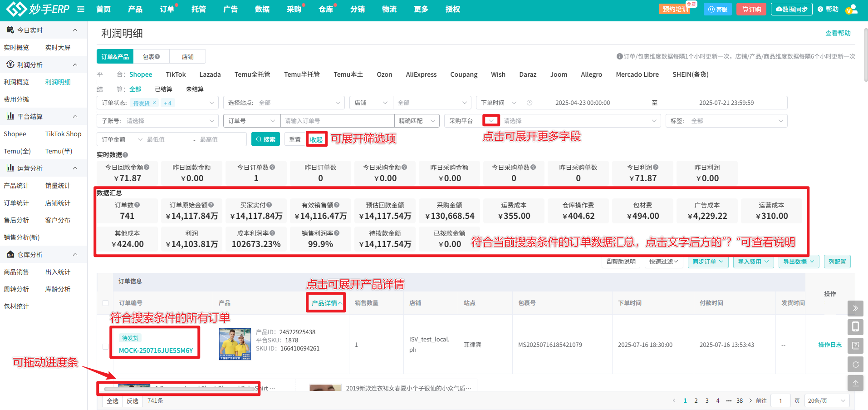The width and height of the screenshot is (868, 410).
Task: Open the 仓库 top menu
Action: coord(326,9)
